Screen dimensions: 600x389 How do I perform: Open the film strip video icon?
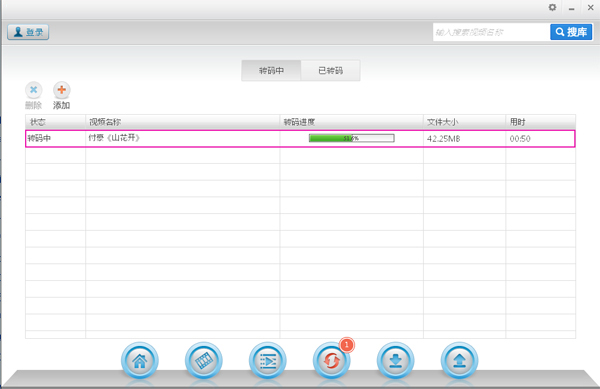pos(204,360)
